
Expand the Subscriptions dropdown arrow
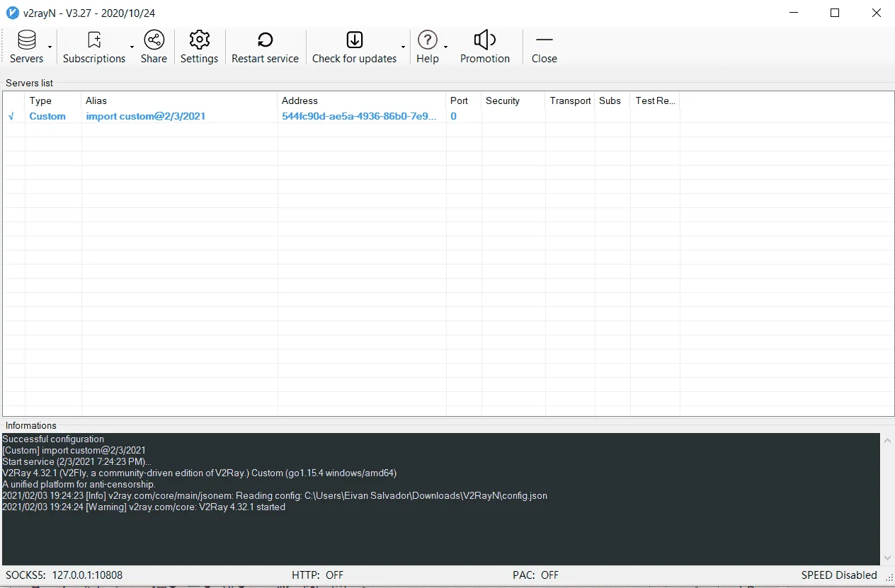tap(132, 47)
